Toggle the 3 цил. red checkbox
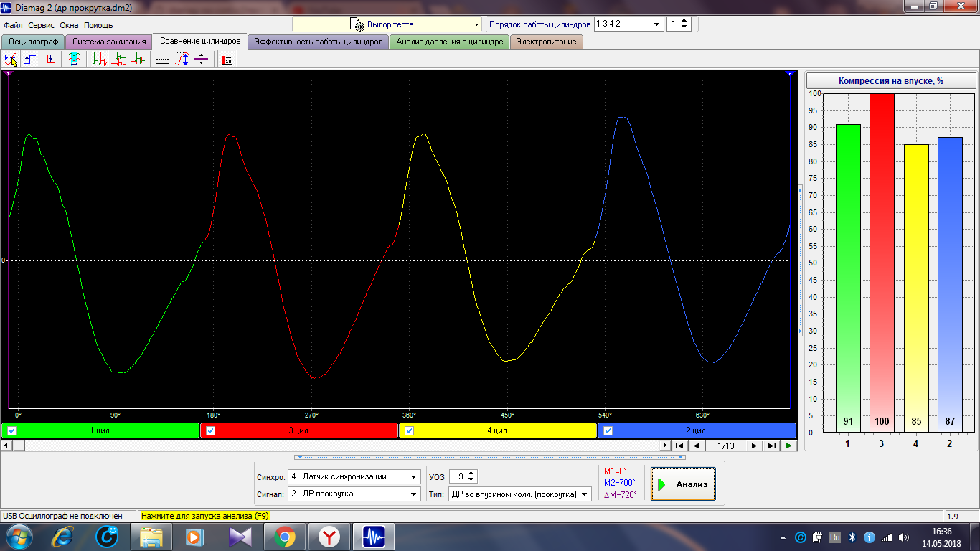 point(210,430)
